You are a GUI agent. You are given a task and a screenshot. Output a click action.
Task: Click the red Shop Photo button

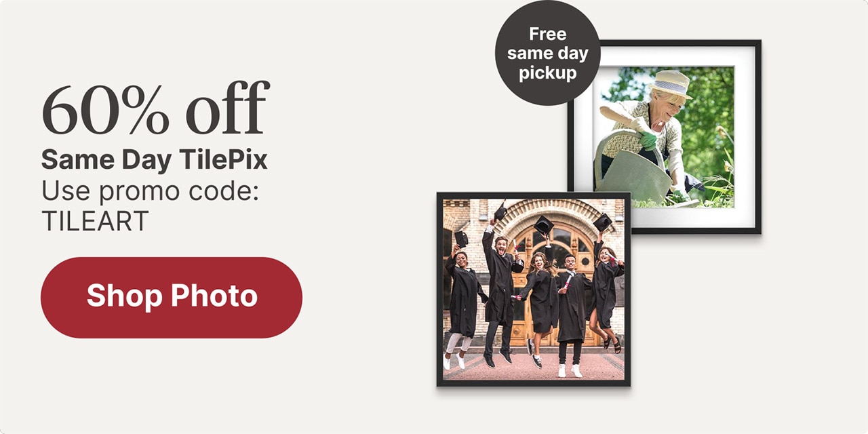pos(172,297)
